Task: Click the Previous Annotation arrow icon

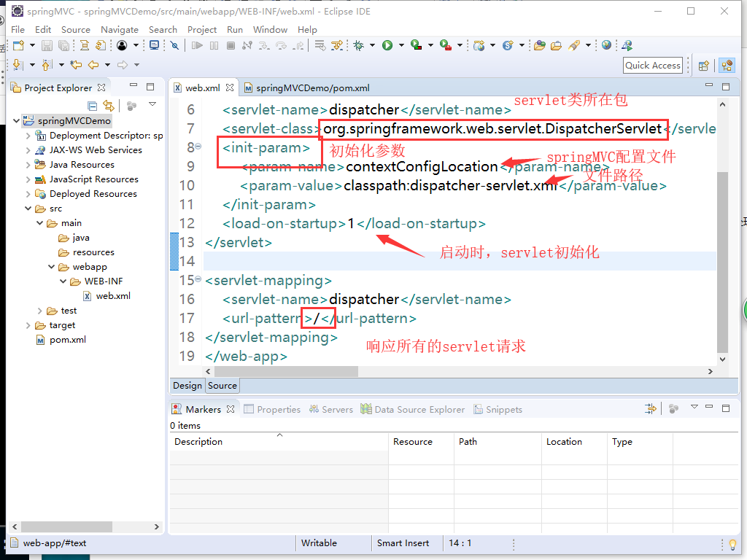Action: pos(47,64)
